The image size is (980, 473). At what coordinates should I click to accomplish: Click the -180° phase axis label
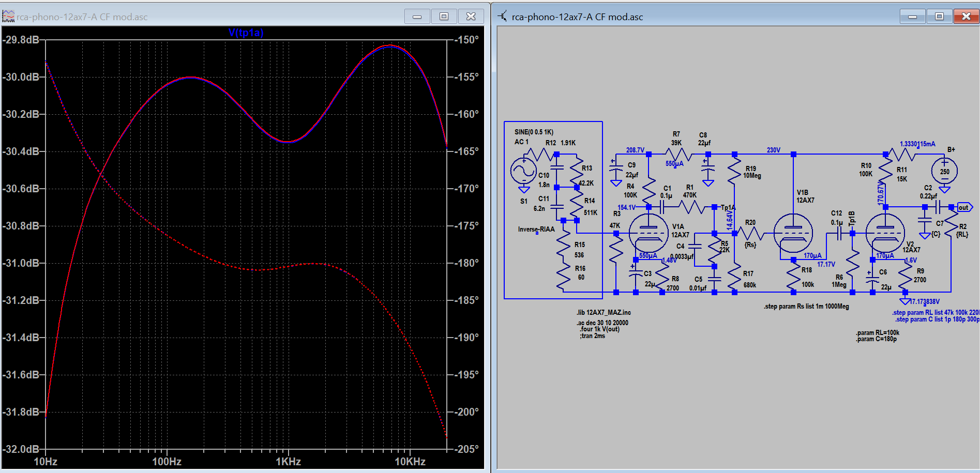pos(466,263)
